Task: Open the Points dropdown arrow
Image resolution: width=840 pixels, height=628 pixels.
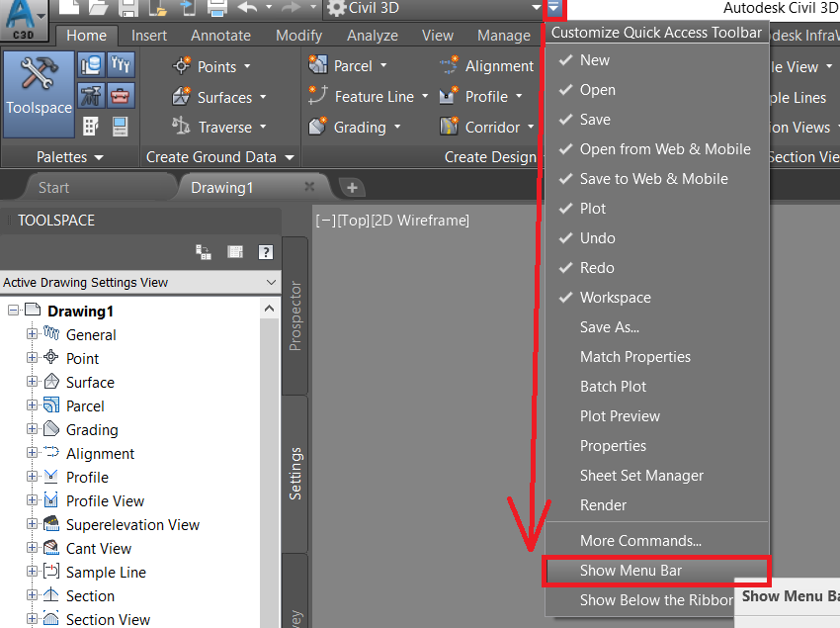Action: point(247,66)
